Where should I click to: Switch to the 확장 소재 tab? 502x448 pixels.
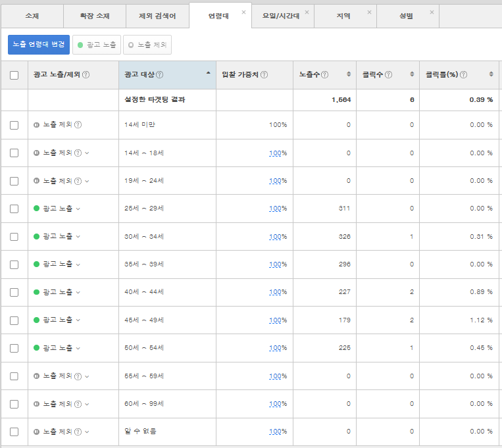click(95, 16)
